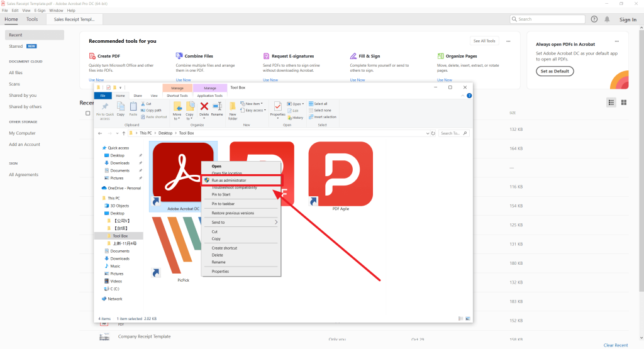This screenshot has width=644, height=349.
Task: Click the Request E-signatures tool icon
Action: coord(266,56)
